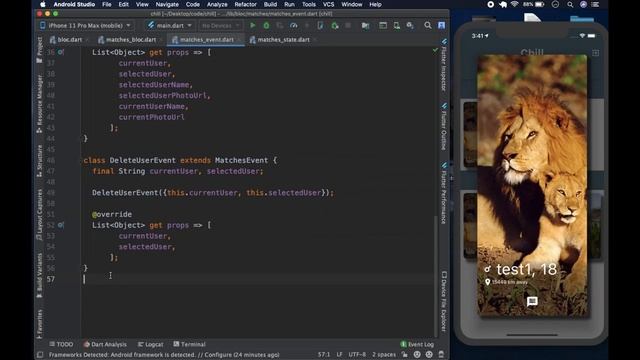Open the Structure tool window

(40, 161)
